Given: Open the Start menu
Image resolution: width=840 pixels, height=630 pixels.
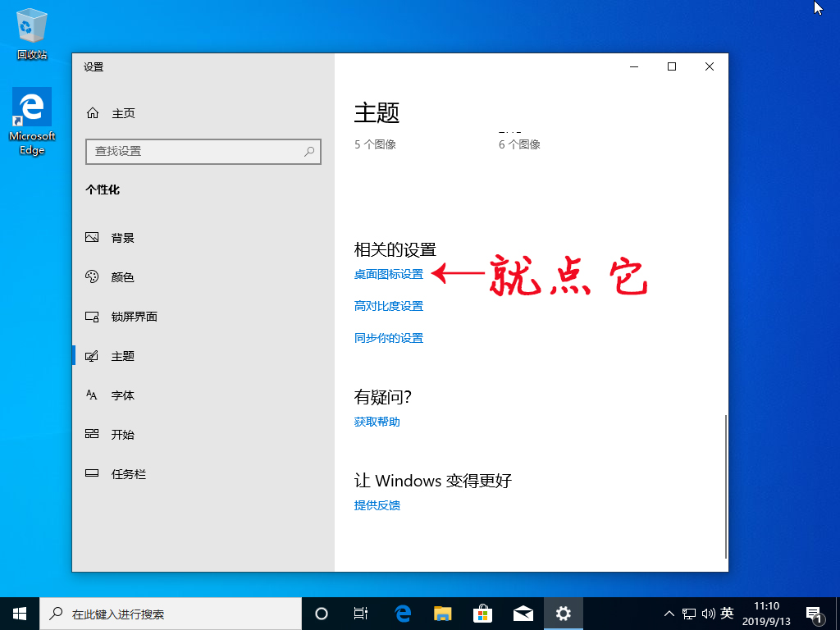Looking at the screenshot, I should coord(19,613).
